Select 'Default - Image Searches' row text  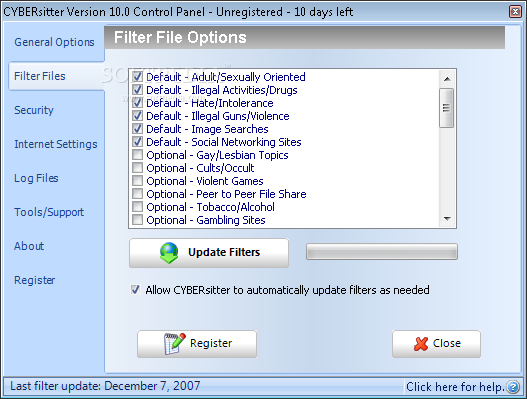tap(207, 129)
